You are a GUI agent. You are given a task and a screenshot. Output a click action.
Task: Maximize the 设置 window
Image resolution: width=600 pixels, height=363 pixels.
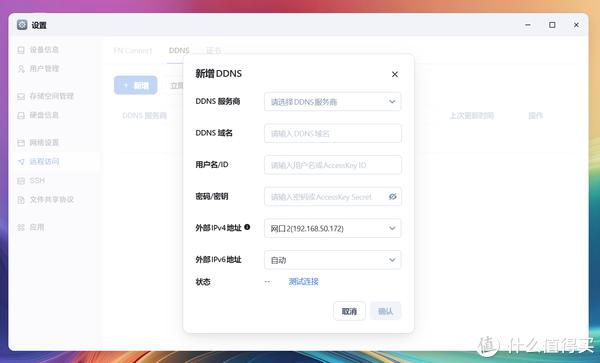click(x=552, y=25)
